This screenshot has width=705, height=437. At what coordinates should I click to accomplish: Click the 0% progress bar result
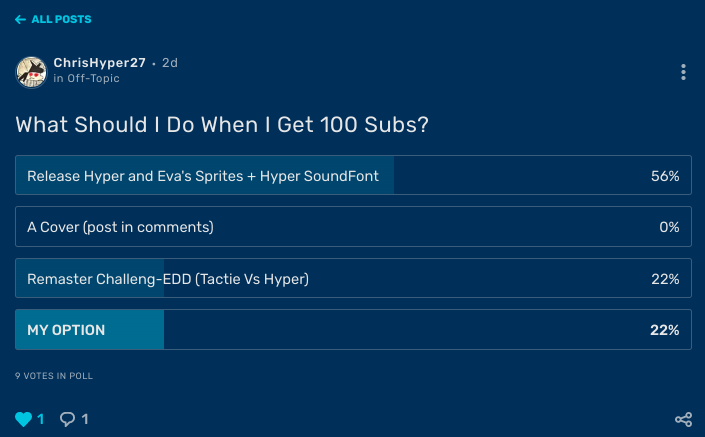coord(669,227)
